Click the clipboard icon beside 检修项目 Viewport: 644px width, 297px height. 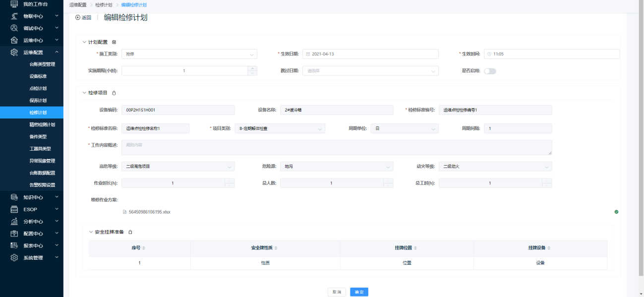coord(114,93)
